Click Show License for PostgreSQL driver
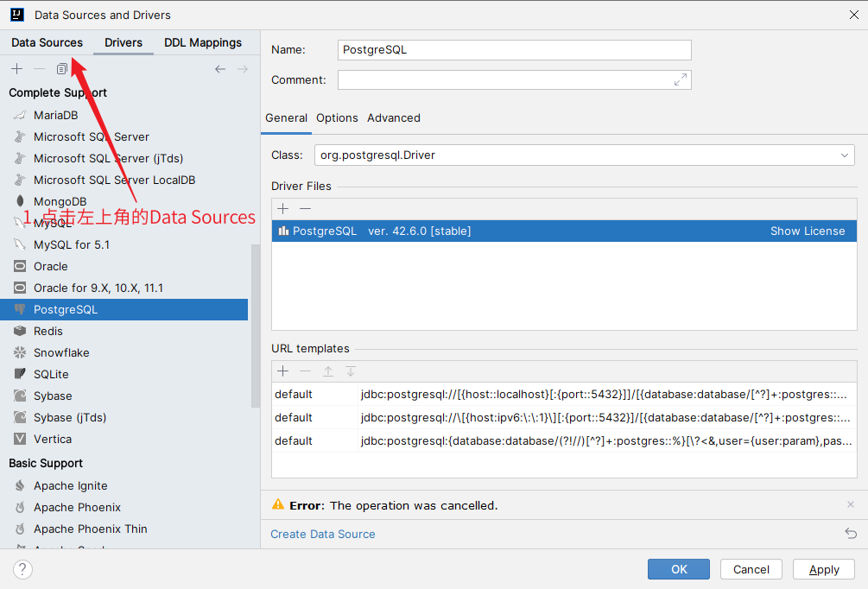 808,231
